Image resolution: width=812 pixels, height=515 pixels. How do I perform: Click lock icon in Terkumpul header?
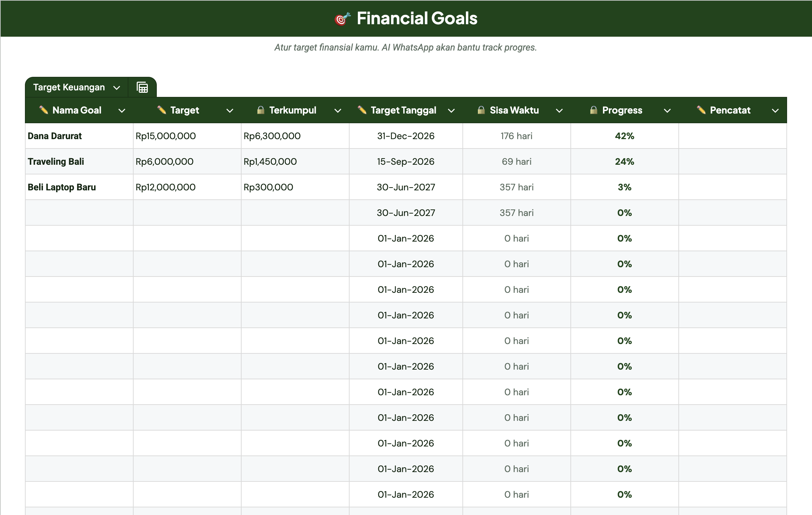[x=261, y=110]
